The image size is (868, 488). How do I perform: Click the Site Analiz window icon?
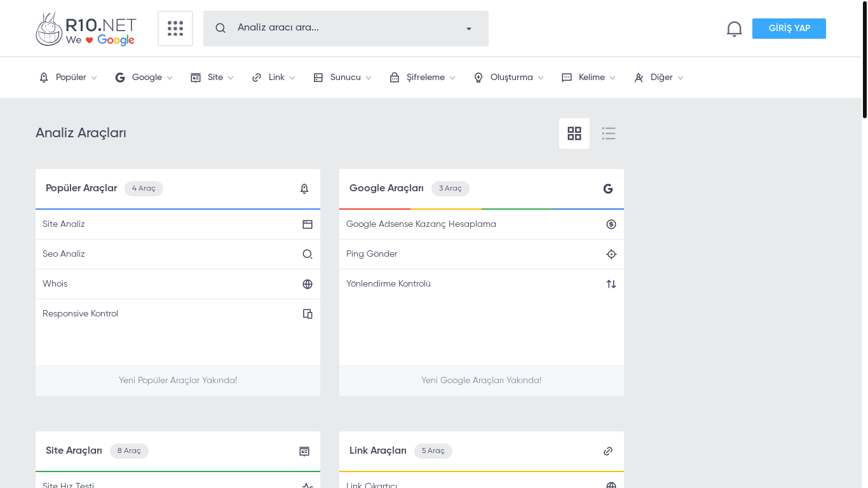click(308, 224)
